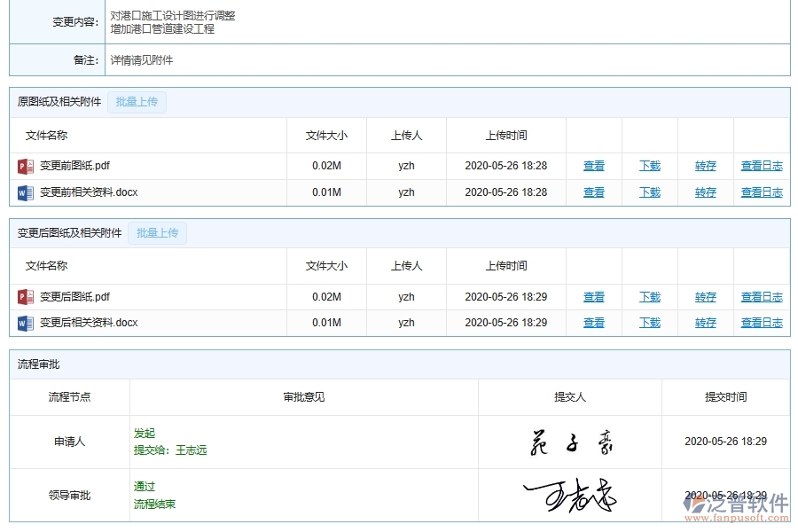查看 the file 变更后相关资料.docx
This screenshot has height=532, width=798.
pyautogui.click(x=593, y=323)
